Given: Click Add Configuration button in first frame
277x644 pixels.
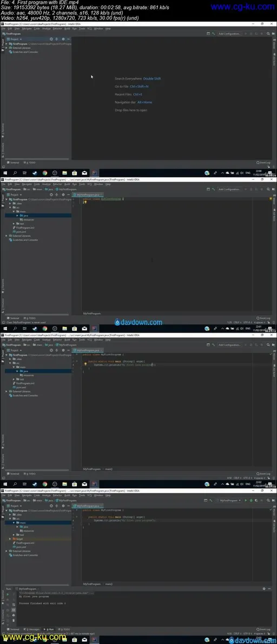Looking at the screenshot, I should click(x=229, y=34).
